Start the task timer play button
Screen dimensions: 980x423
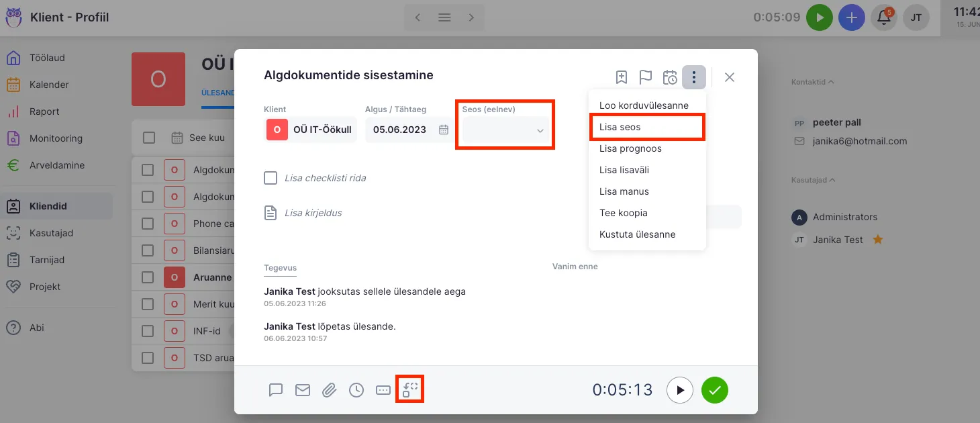[680, 390]
